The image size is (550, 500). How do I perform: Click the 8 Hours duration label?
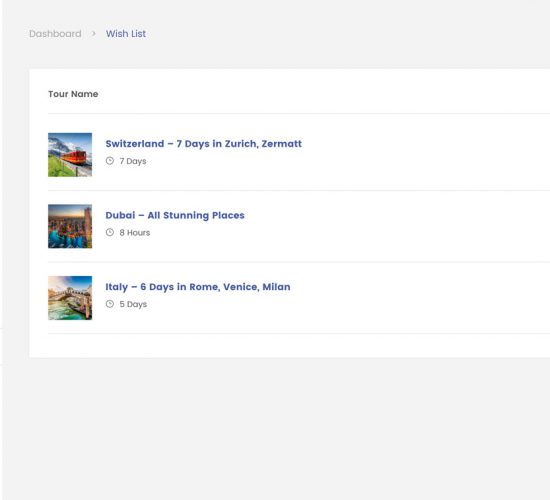[x=135, y=233]
